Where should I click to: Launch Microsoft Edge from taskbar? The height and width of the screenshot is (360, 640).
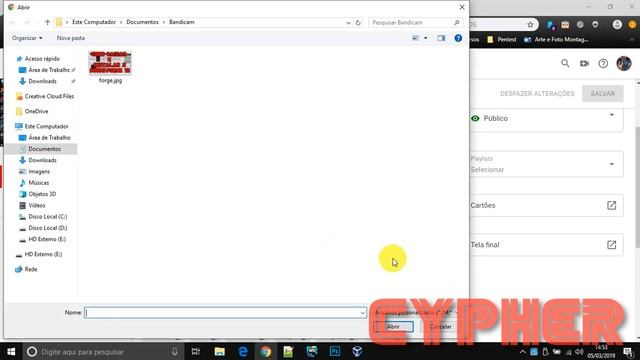click(243, 351)
